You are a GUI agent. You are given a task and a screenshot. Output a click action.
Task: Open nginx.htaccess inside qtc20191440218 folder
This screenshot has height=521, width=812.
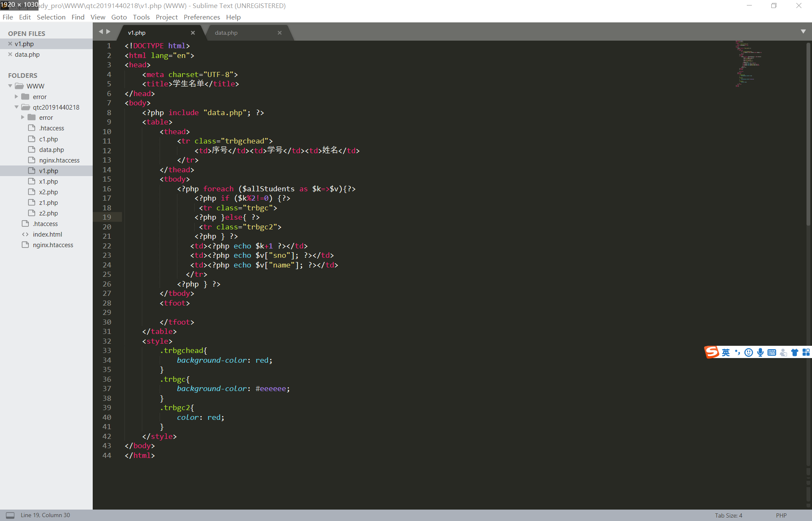(x=59, y=160)
